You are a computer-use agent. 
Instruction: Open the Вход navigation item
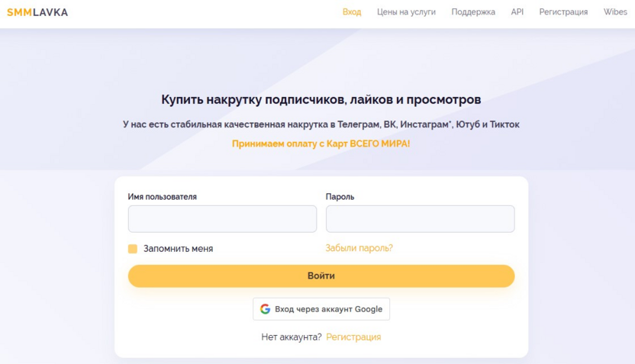[x=352, y=12]
